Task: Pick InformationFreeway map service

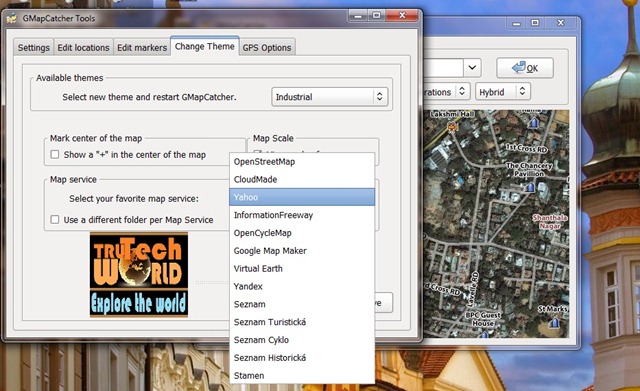Action: click(302, 215)
